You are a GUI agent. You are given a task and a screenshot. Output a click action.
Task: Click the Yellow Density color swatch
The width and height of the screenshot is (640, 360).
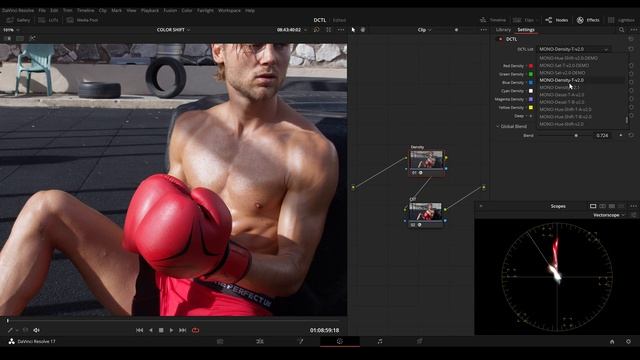531,108
